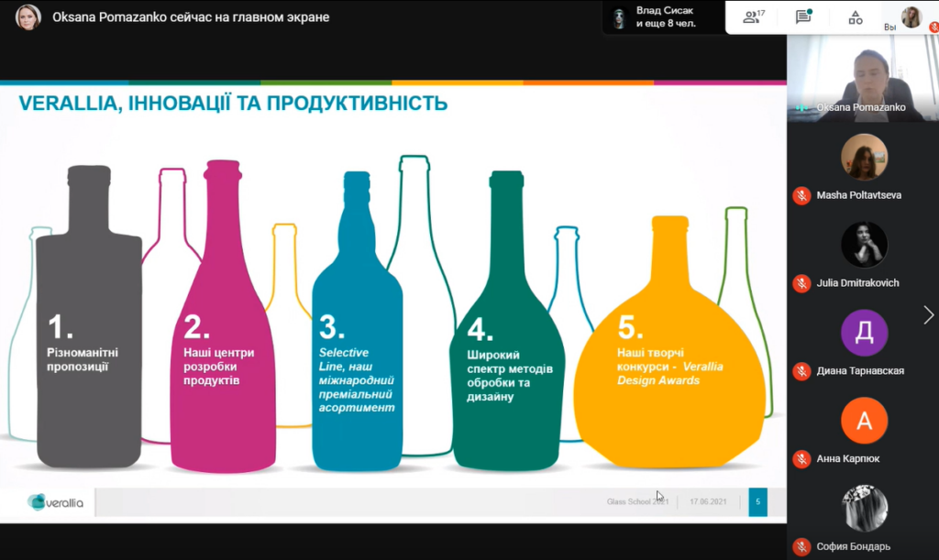The width and height of the screenshot is (939, 560).
Task: Open the participants list icon
Action: 751,17
